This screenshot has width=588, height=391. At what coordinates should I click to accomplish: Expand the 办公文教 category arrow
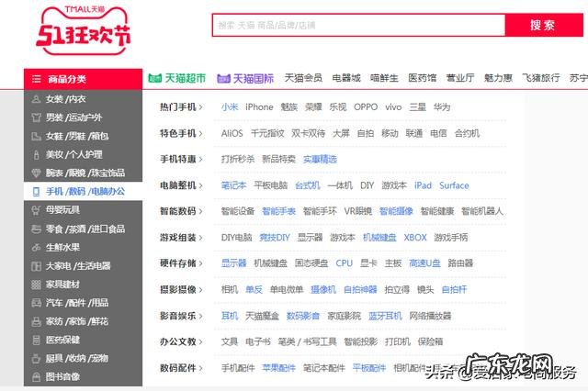201,342
